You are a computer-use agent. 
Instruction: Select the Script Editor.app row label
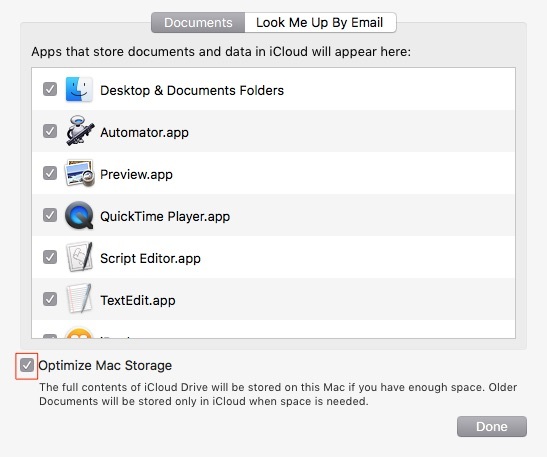(x=150, y=259)
